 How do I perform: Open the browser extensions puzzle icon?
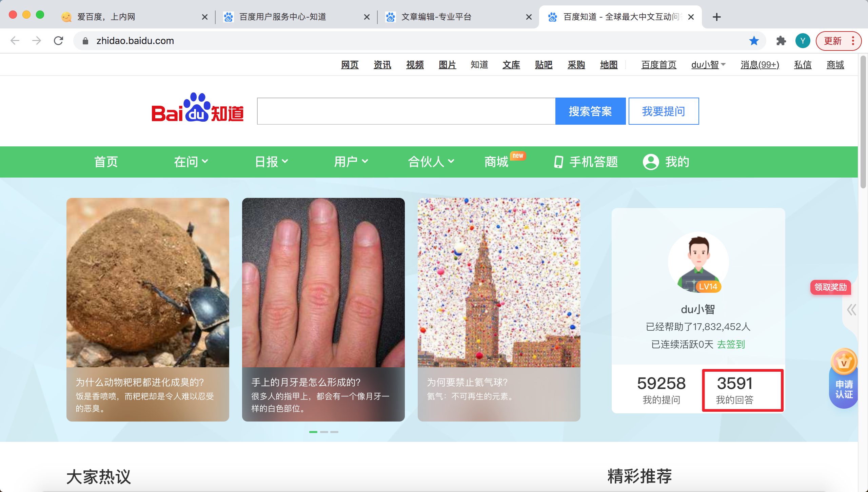click(x=781, y=41)
